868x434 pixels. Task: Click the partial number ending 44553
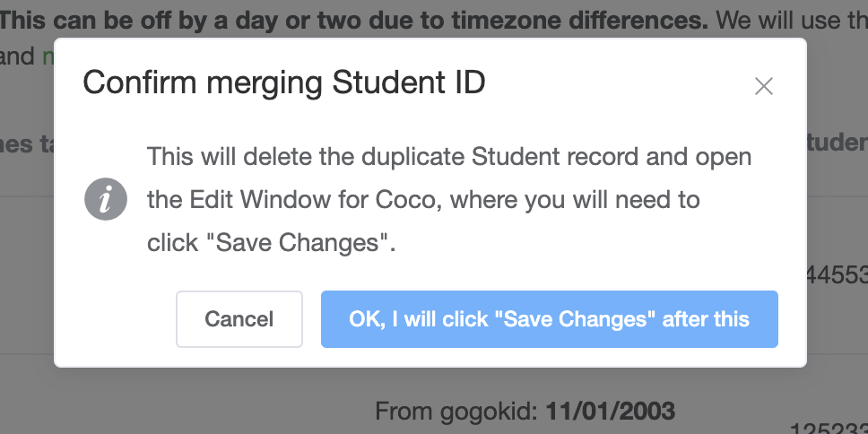coord(837,275)
